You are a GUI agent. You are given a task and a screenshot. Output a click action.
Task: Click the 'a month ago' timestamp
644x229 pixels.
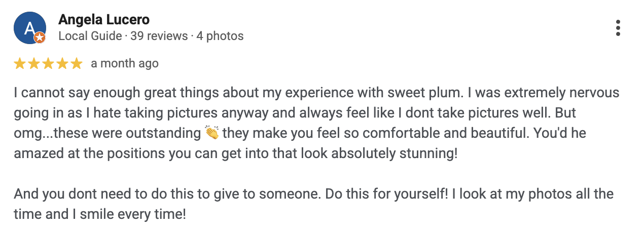[x=125, y=63]
